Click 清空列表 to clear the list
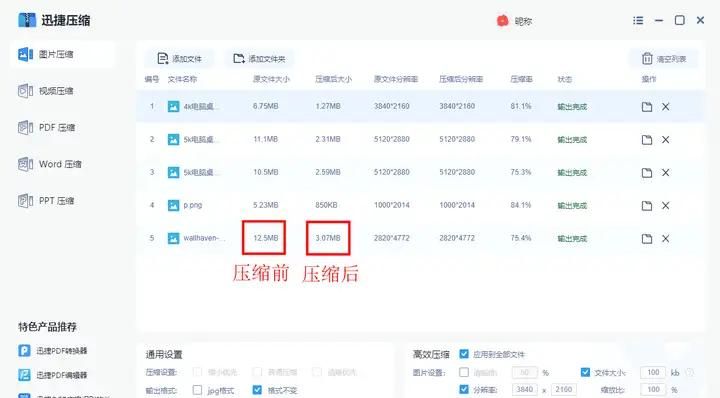 pos(664,59)
